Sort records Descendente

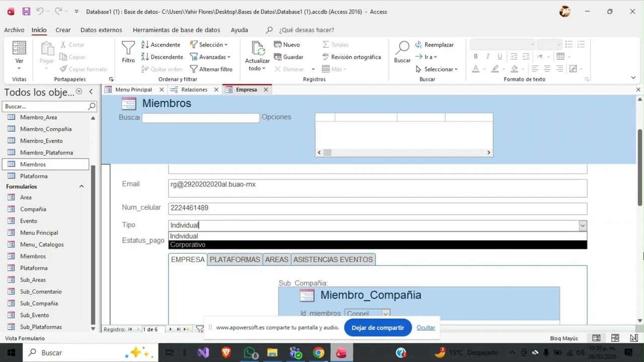pos(162,57)
